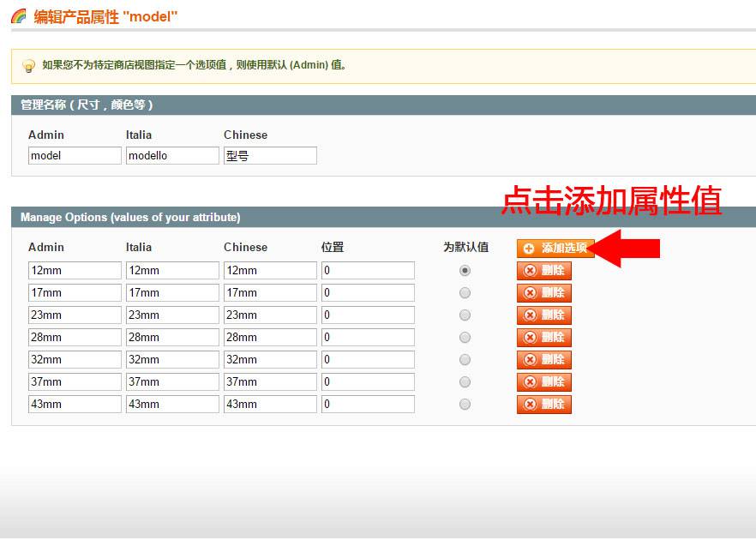Set 28mm as the default value
Viewport: 756px width, 540px height.
point(465,337)
